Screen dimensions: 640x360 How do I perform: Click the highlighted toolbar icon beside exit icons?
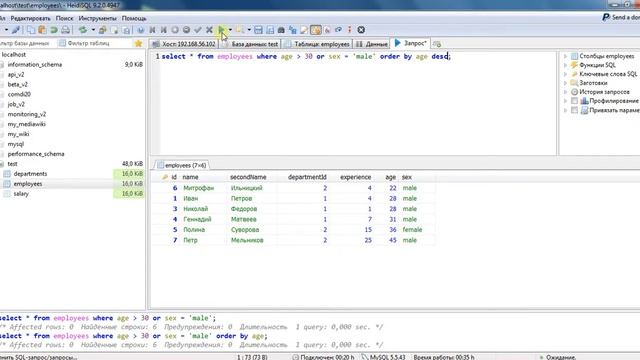(x=316, y=30)
